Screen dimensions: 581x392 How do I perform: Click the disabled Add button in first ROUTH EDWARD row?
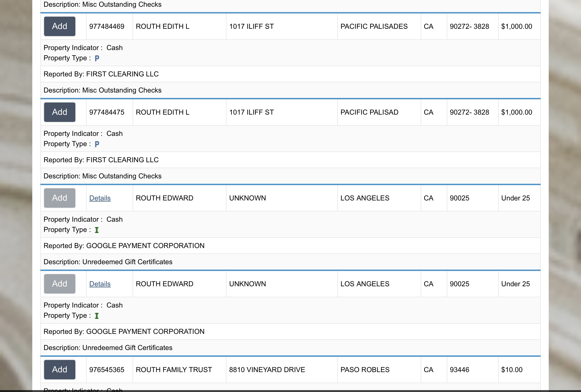click(60, 198)
